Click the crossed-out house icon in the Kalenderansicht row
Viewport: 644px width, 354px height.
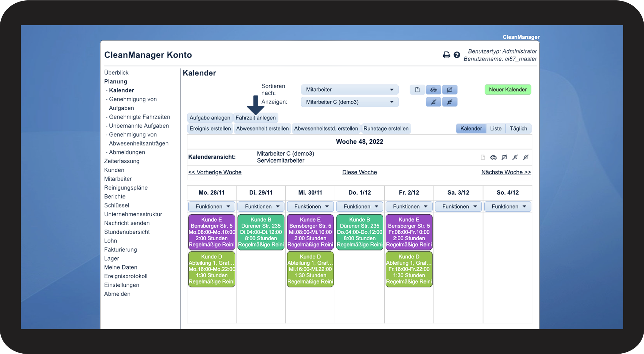click(x=526, y=157)
